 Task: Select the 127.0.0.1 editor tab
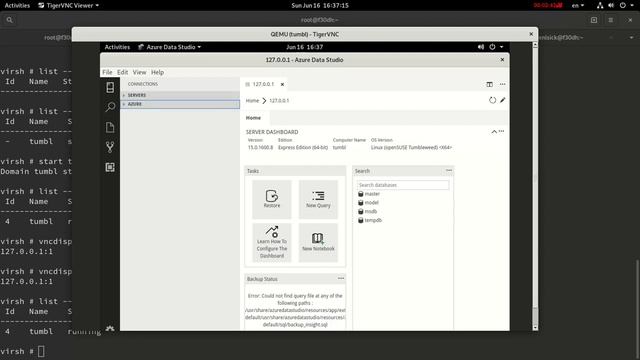point(264,84)
